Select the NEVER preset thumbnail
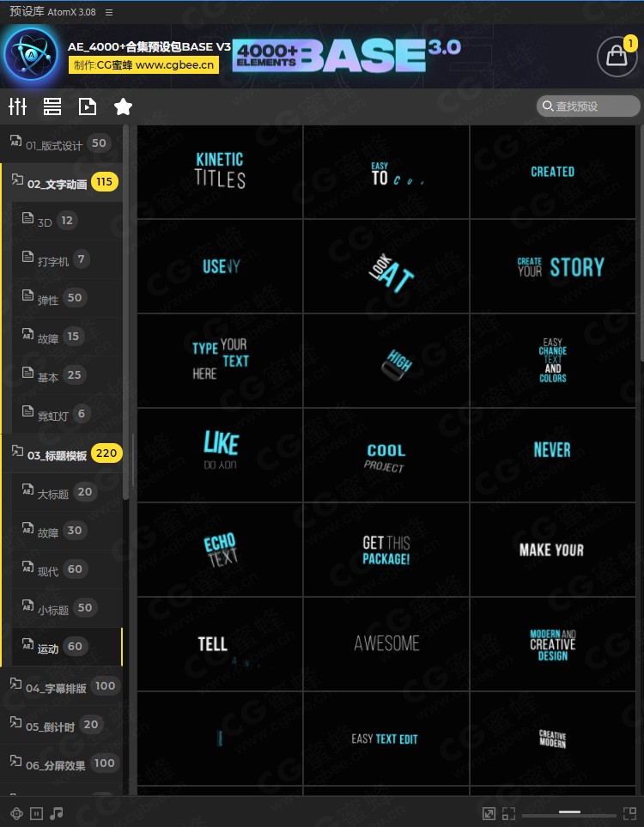Viewport: 644px width, 827px height. (x=553, y=455)
